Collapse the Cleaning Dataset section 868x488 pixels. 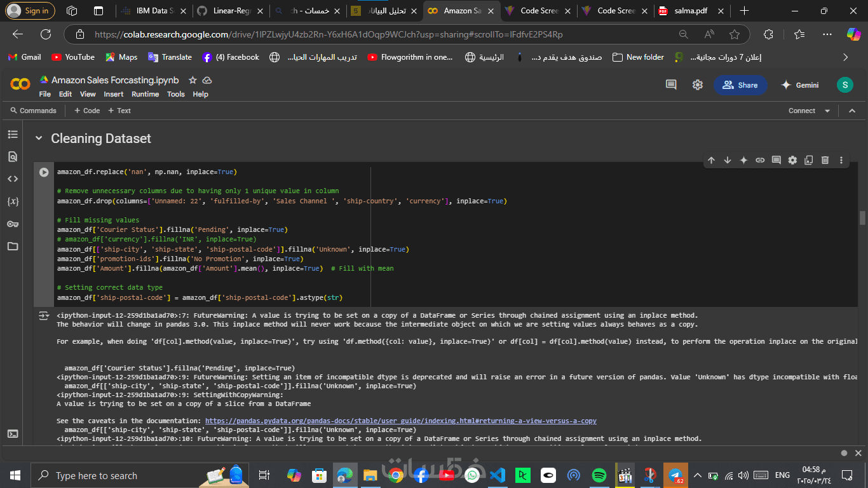[x=39, y=139]
